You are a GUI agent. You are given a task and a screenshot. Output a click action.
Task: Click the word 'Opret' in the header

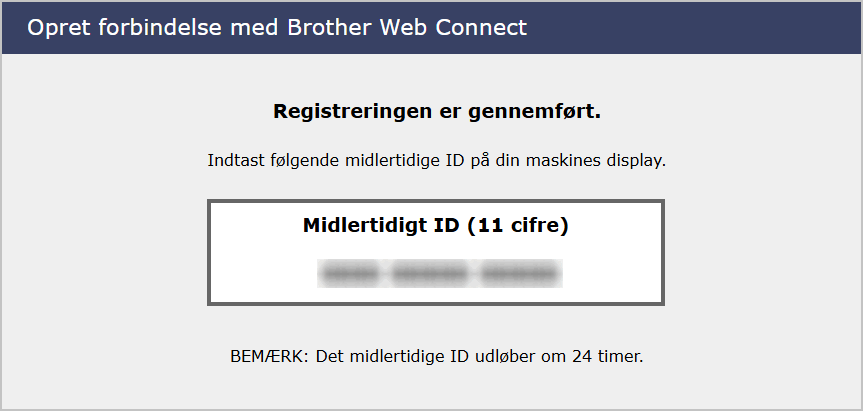coord(56,27)
